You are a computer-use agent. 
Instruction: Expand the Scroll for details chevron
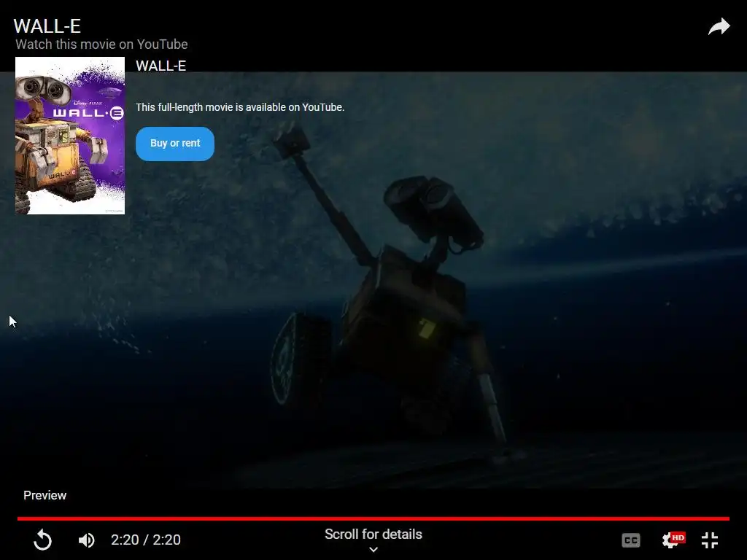[x=373, y=550]
